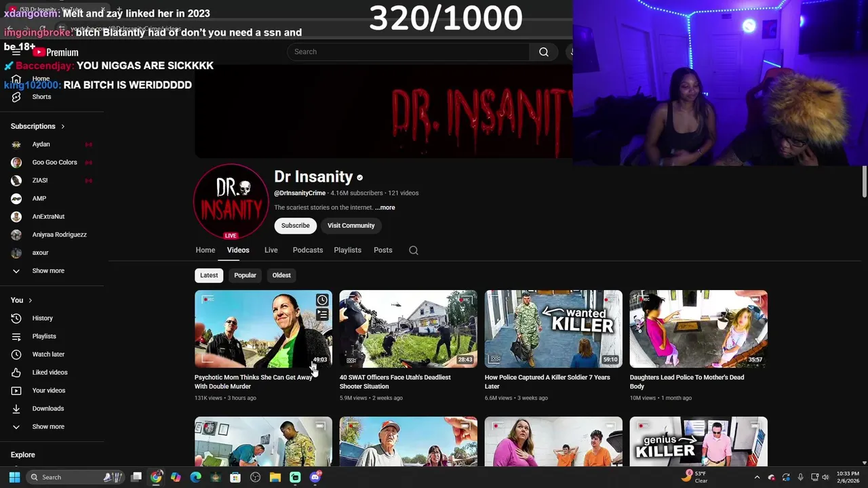Image resolution: width=868 pixels, height=488 pixels.
Task: Open Google Chrome in the taskbar
Action: [156, 477]
